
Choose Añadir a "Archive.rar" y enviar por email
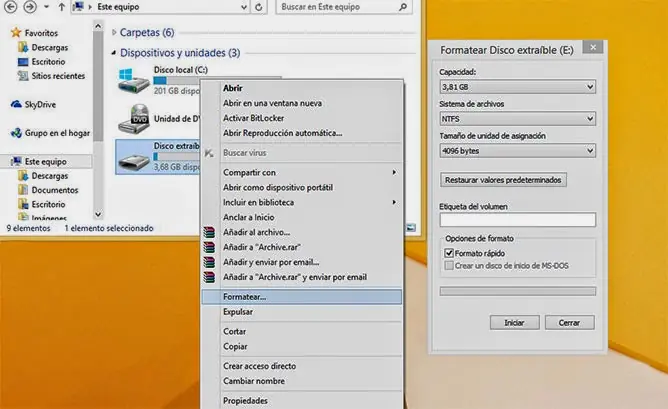pyautogui.click(x=302, y=277)
